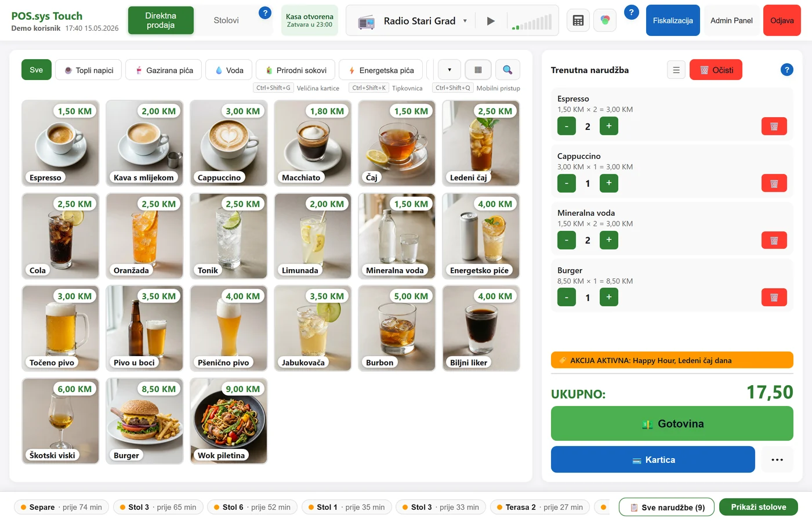Screen dimensions: 812x522
Task: Add Wok piletina to order
Action: coord(229,421)
